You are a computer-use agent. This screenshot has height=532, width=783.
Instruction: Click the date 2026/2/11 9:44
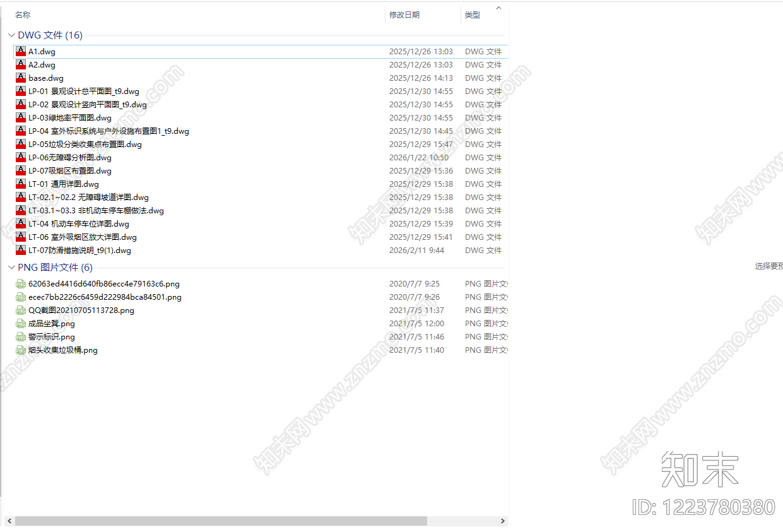(x=416, y=251)
